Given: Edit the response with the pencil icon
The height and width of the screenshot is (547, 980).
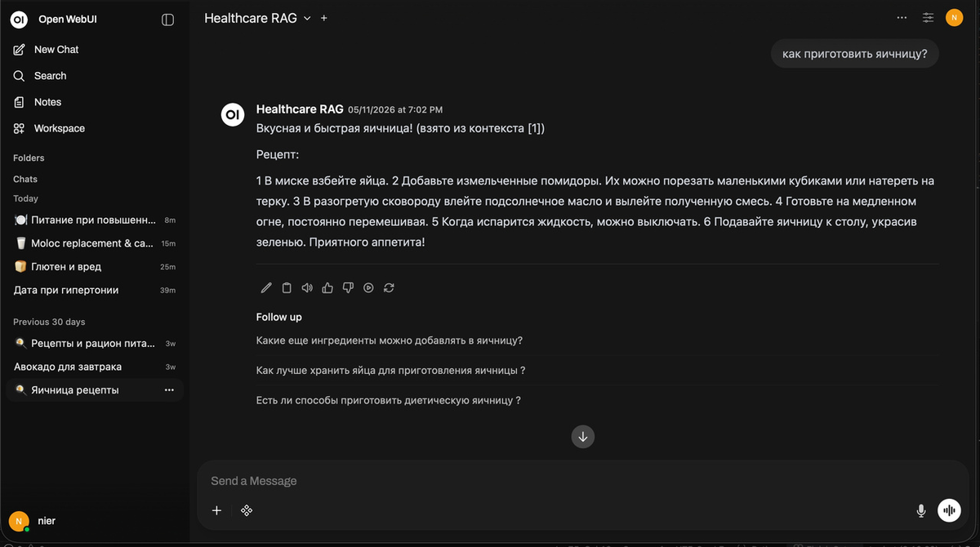Looking at the screenshot, I should point(266,287).
